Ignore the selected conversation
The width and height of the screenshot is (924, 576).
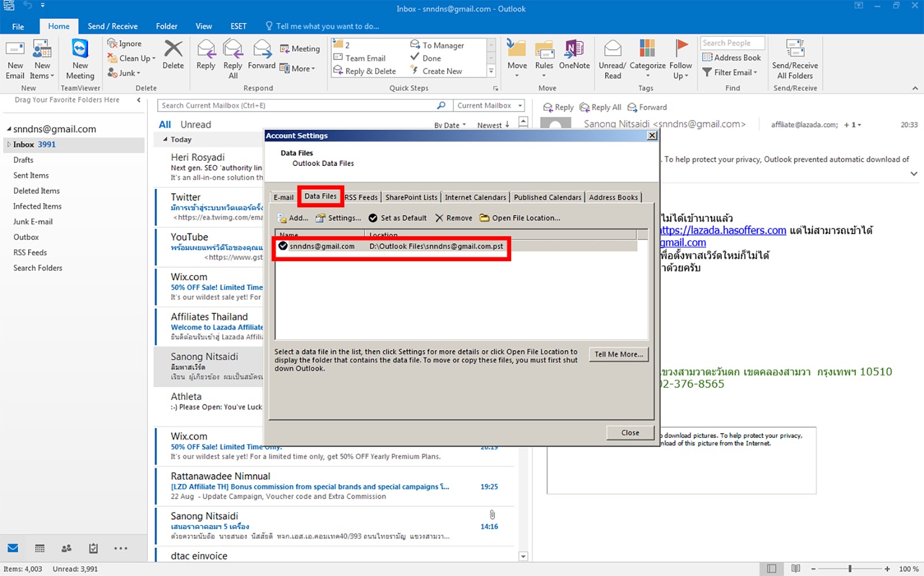click(125, 43)
